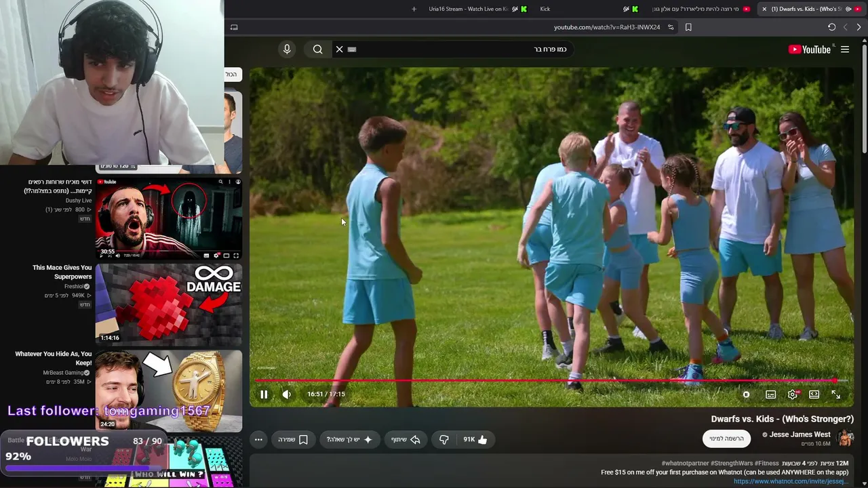Open the יש לך שאלה? ask button
868x488 pixels.
tap(349, 439)
